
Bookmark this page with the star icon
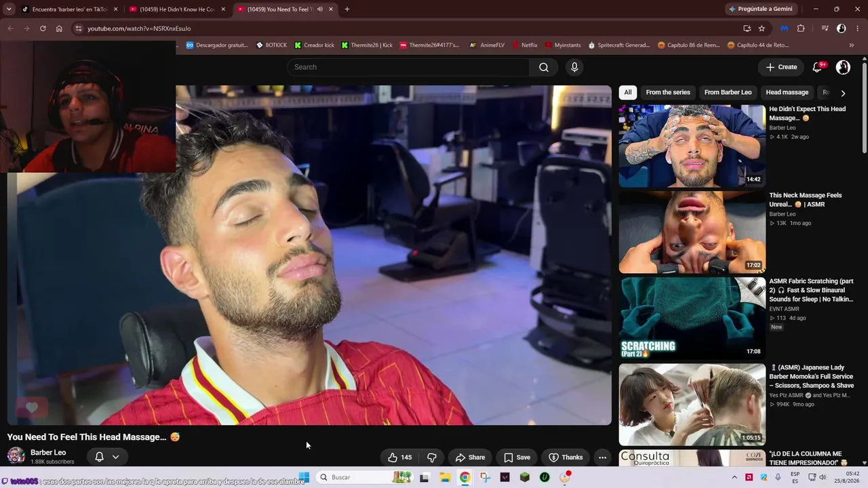(x=762, y=28)
